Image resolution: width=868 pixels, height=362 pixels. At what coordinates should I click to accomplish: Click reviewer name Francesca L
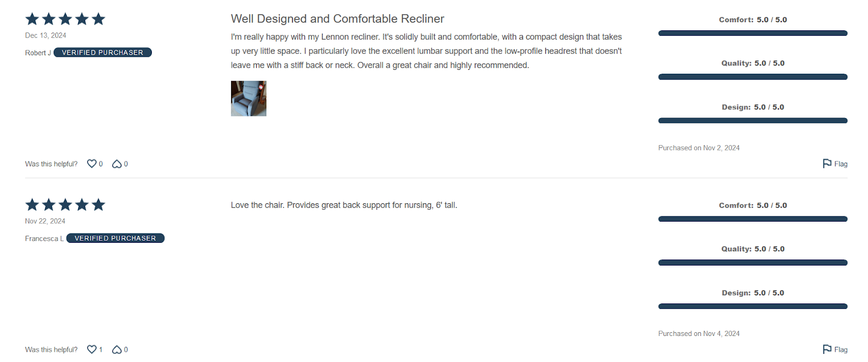[44, 238]
